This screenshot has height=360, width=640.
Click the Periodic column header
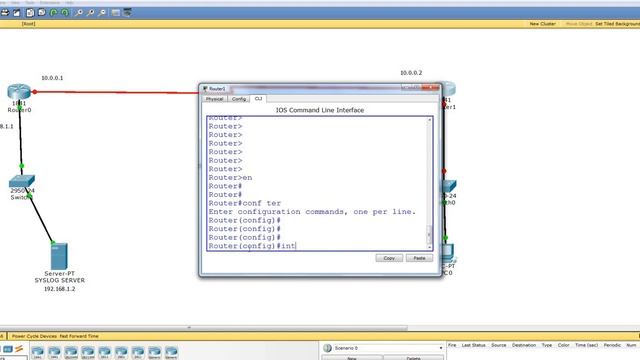point(612,345)
